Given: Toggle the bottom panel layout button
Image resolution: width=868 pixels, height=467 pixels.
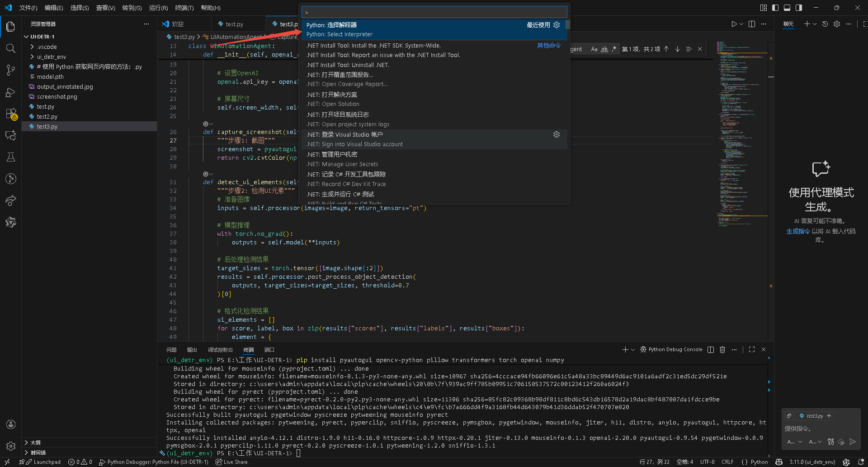Looking at the screenshot, I should [x=787, y=8].
